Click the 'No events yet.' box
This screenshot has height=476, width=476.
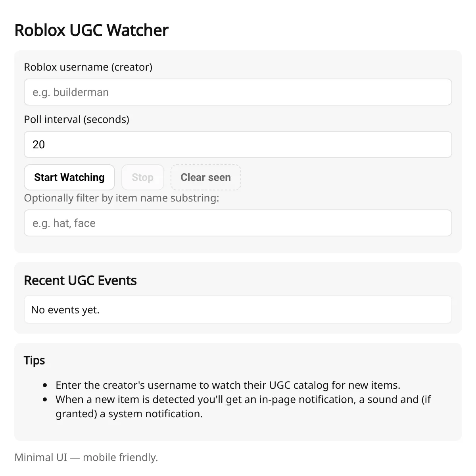tap(238, 309)
